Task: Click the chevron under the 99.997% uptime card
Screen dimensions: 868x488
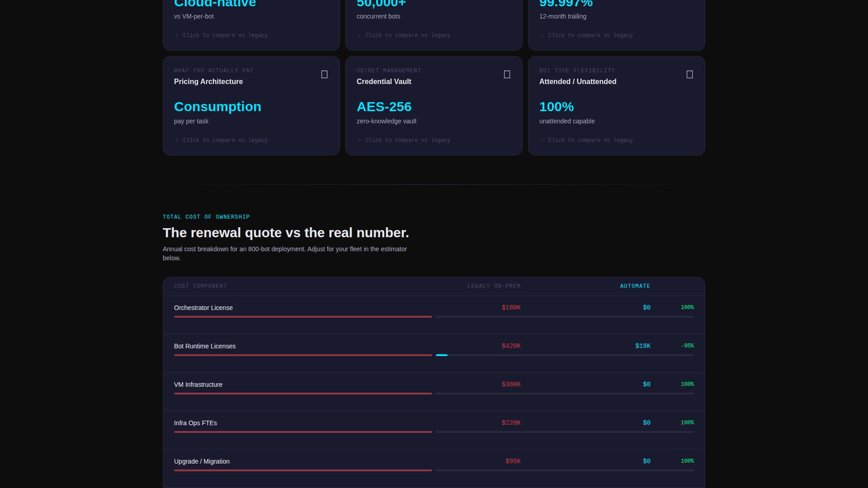Action: click(x=542, y=35)
